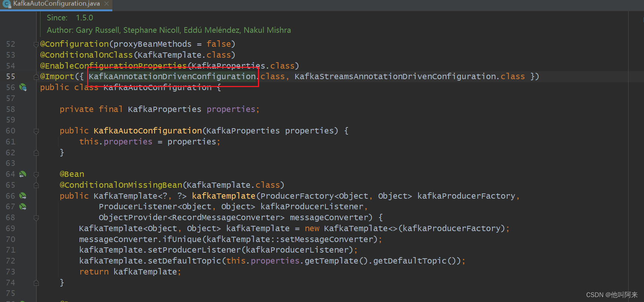Click line number 58 in the gutter
644x302 pixels.
[11, 109]
